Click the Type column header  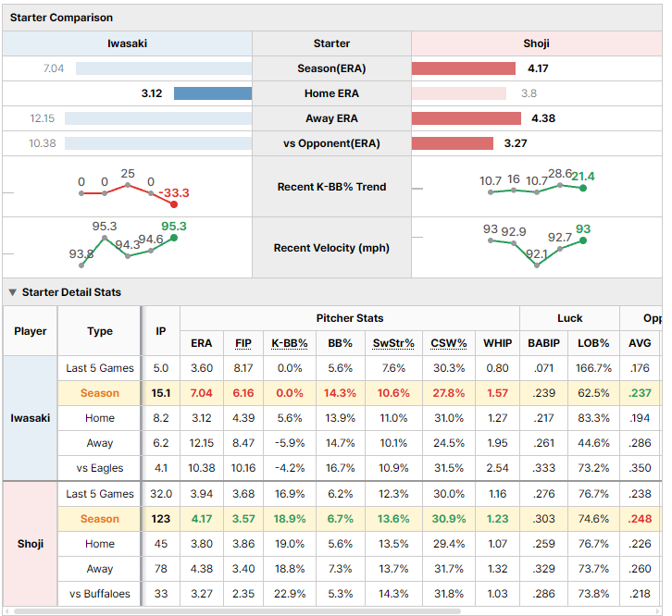coord(99,331)
